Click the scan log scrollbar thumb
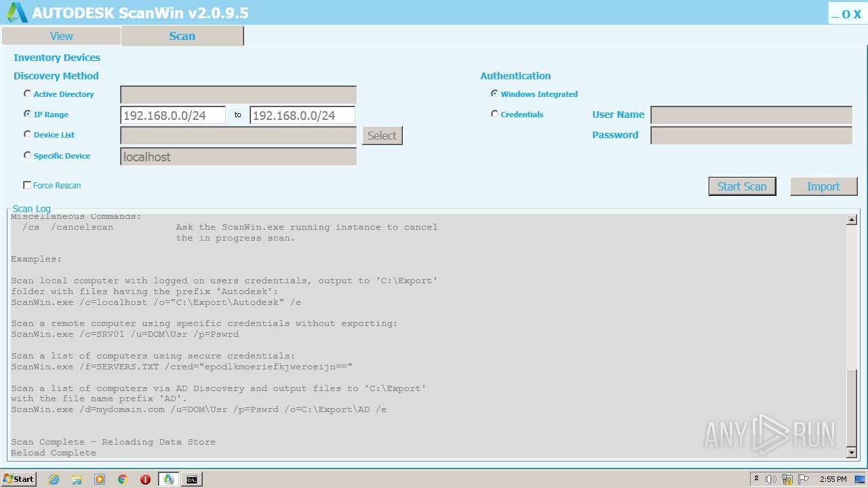Viewport: 868px width, 488px height. tap(852, 407)
